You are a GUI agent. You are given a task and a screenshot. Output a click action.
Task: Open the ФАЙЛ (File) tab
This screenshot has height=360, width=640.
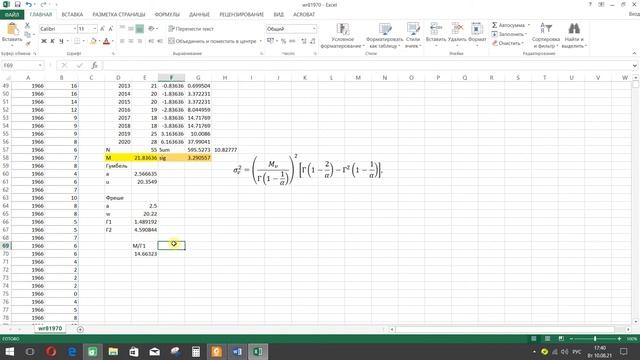(12, 15)
